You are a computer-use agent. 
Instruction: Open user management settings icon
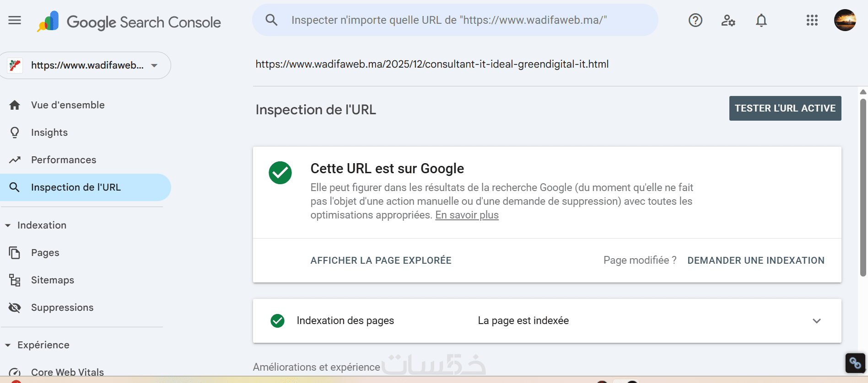pyautogui.click(x=728, y=20)
